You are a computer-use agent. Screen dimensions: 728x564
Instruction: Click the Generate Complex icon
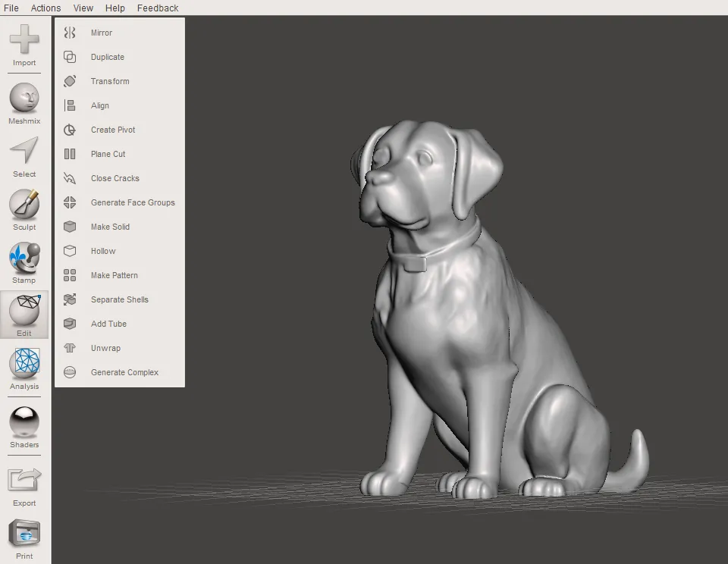(70, 372)
